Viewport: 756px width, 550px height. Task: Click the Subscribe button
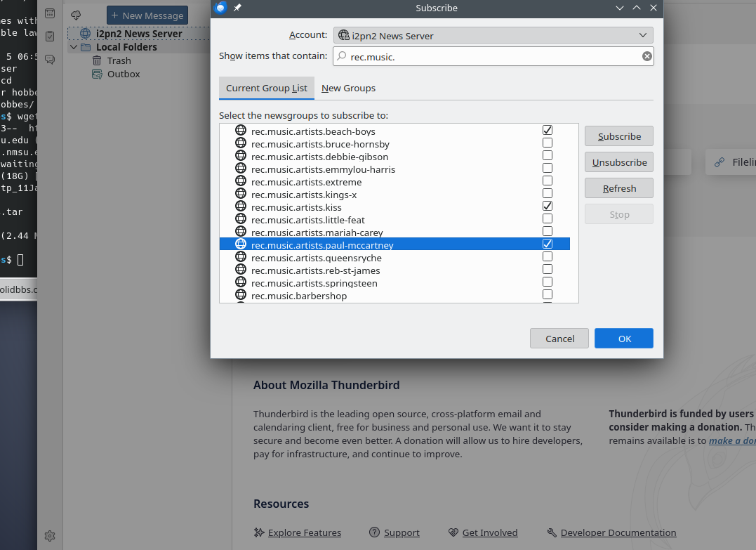point(619,136)
